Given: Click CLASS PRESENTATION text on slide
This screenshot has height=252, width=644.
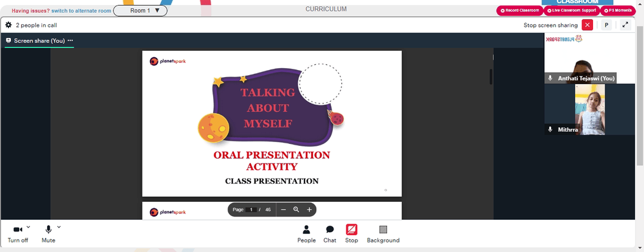Looking at the screenshot, I should [272, 181].
